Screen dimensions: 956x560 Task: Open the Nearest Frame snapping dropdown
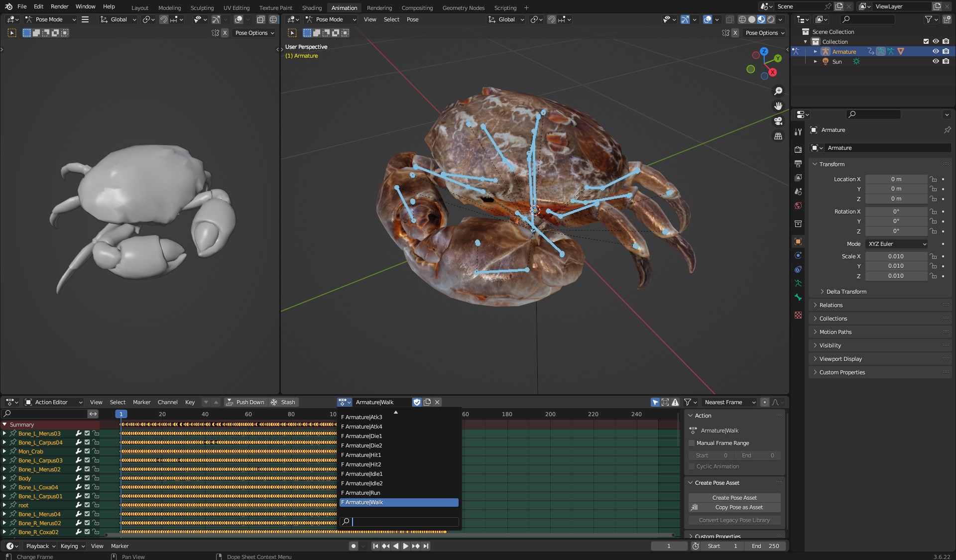[729, 402]
